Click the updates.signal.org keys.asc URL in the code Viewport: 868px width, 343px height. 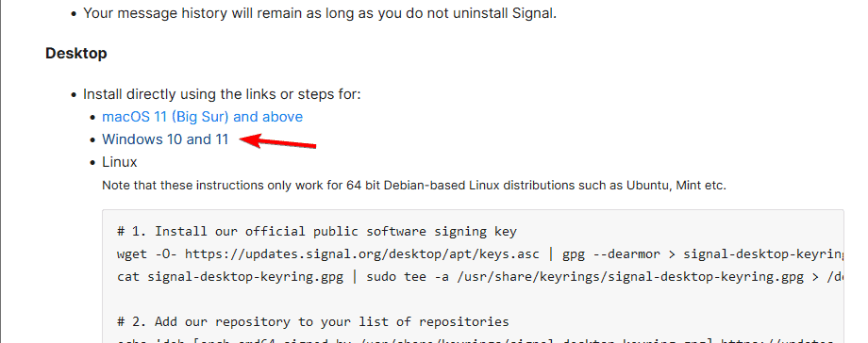tap(364, 253)
